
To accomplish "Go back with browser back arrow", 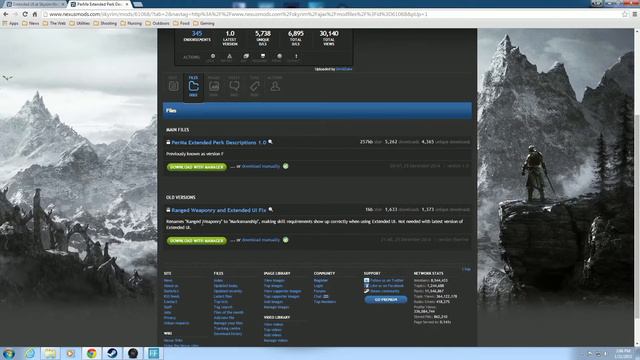I will [x=6, y=14].
